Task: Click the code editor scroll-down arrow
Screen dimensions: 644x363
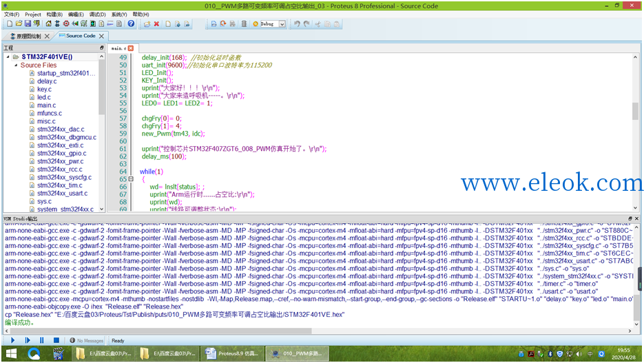Action: [x=635, y=208]
